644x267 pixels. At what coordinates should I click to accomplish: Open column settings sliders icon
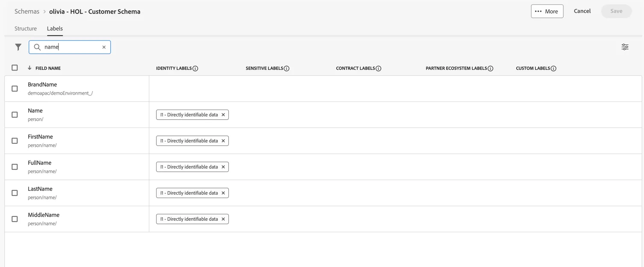pos(625,47)
